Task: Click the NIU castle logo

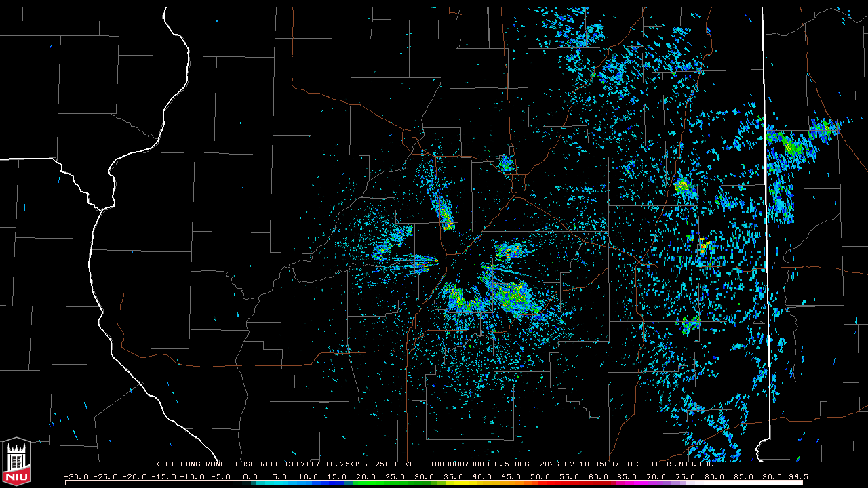Action: click(16, 462)
